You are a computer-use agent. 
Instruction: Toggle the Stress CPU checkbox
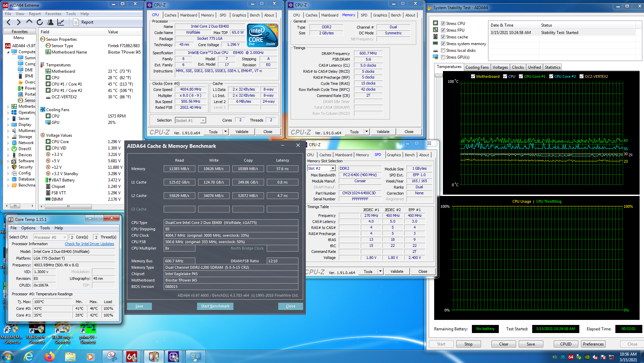[443, 24]
